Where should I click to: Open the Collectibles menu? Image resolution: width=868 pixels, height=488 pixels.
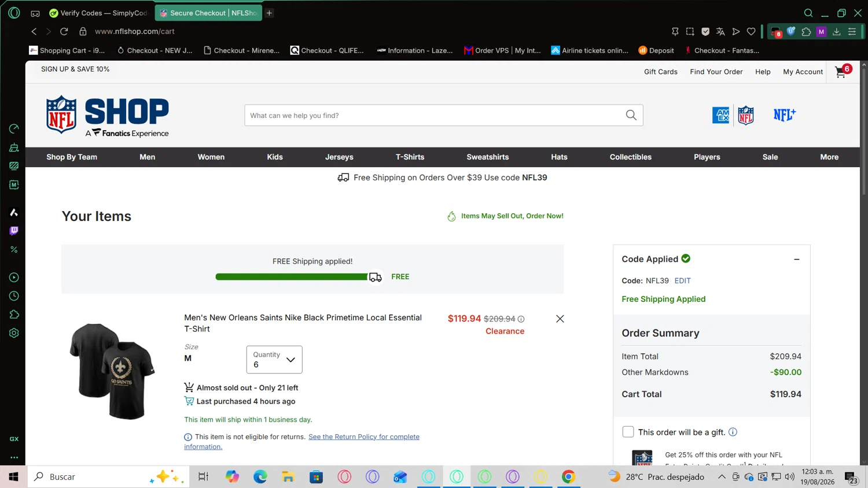click(x=631, y=157)
